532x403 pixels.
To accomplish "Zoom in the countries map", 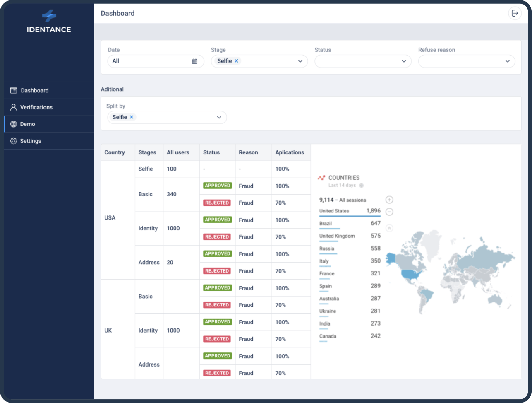I will click(x=389, y=200).
